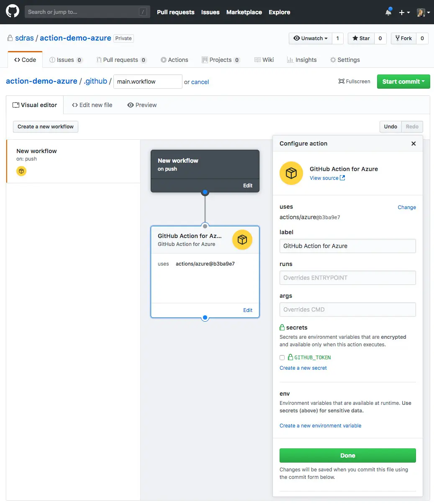Click the blue connector dot below the action card
The height and width of the screenshot is (504, 434).
point(205,318)
